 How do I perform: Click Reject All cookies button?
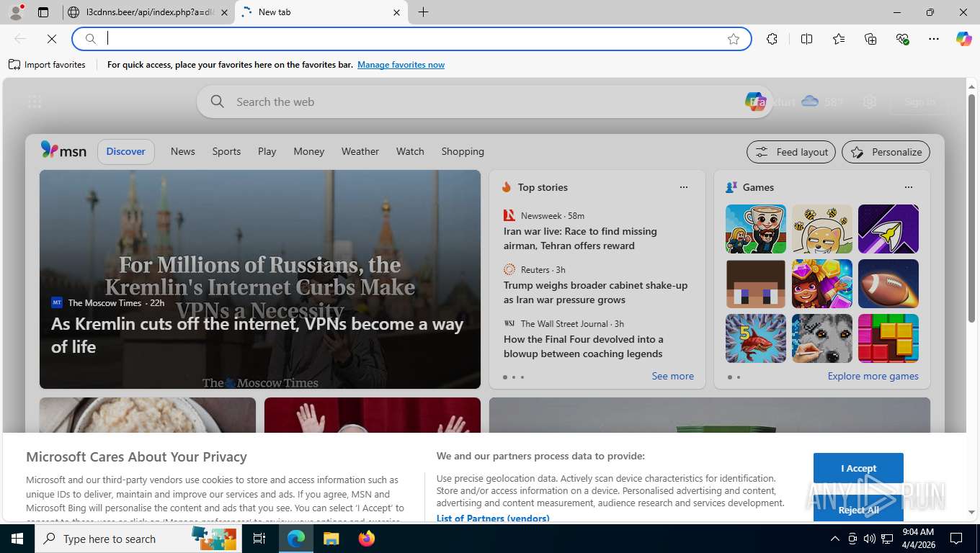click(858, 508)
